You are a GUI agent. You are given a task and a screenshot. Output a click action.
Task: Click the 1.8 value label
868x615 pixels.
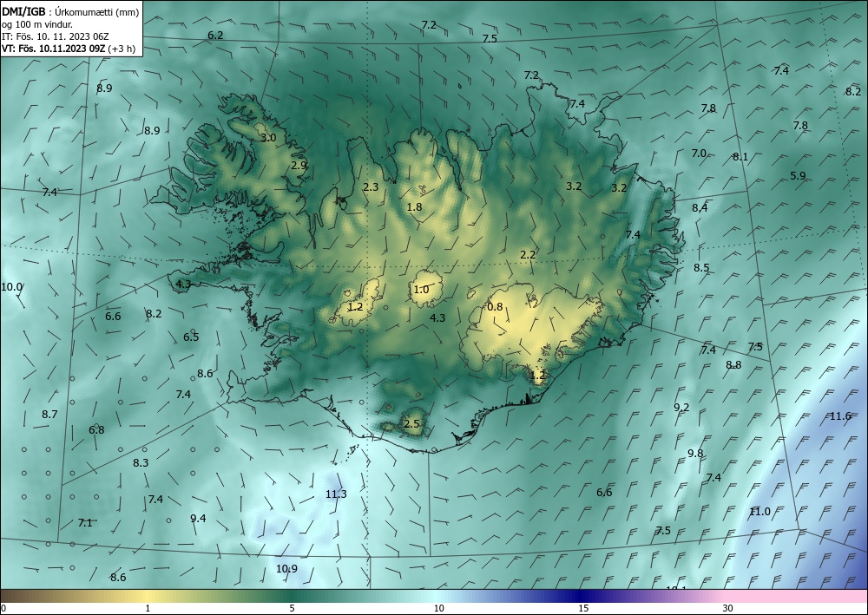[x=414, y=207]
